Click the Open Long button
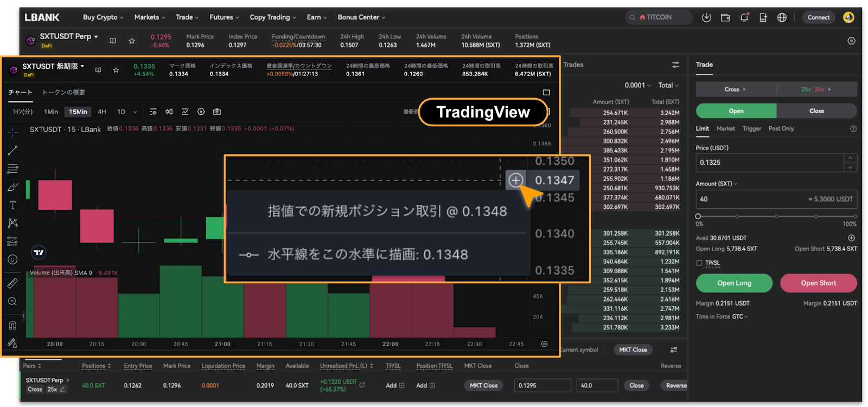 [734, 283]
